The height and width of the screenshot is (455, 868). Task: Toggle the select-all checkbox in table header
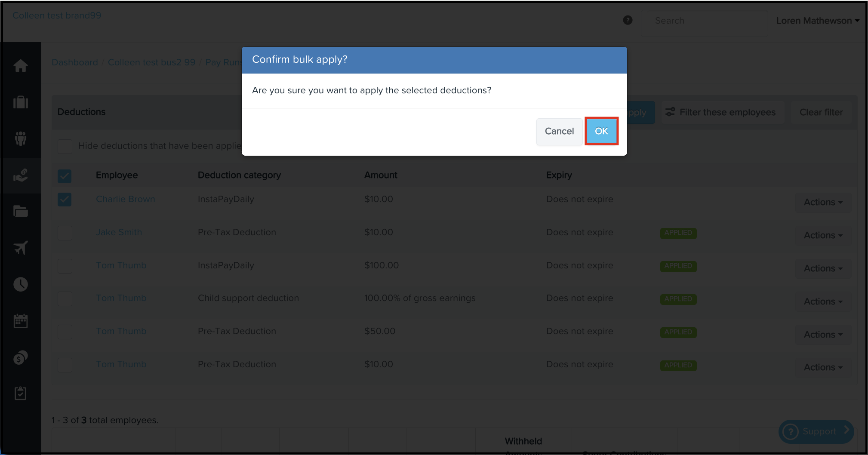(65, 175)
